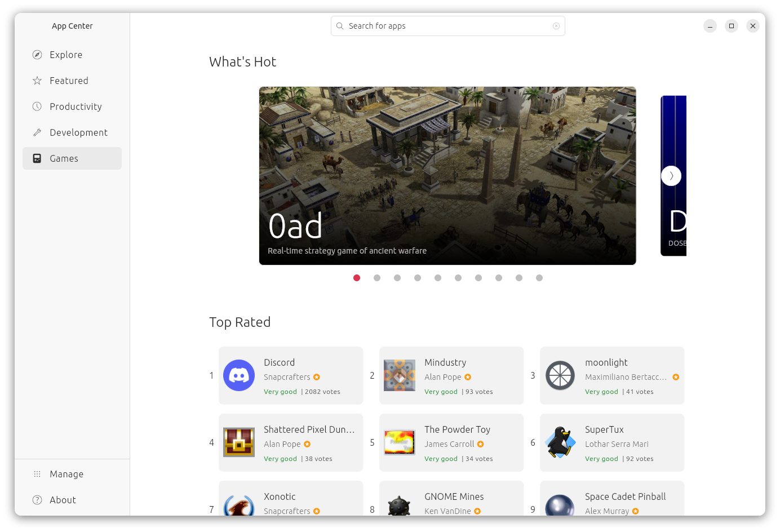780x532 pixels.
Task: Click the Explore compass icon
Action: 37,55
